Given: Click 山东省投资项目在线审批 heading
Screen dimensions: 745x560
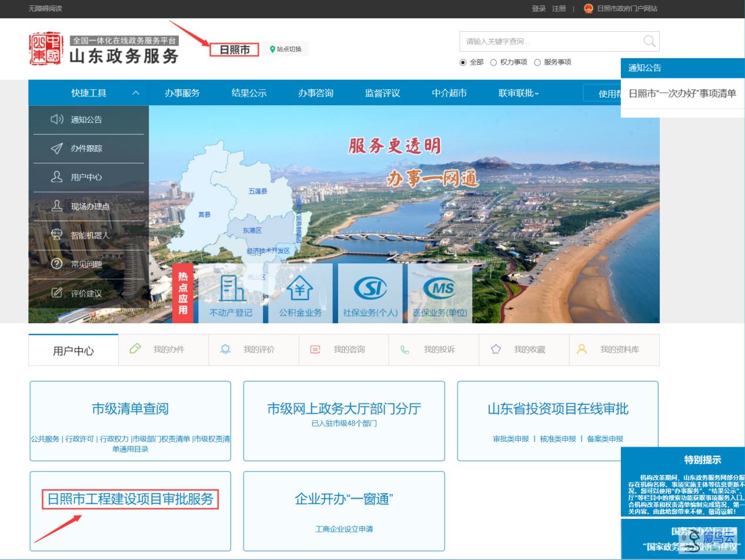Looking at the screenshot, I should [558, 409].
